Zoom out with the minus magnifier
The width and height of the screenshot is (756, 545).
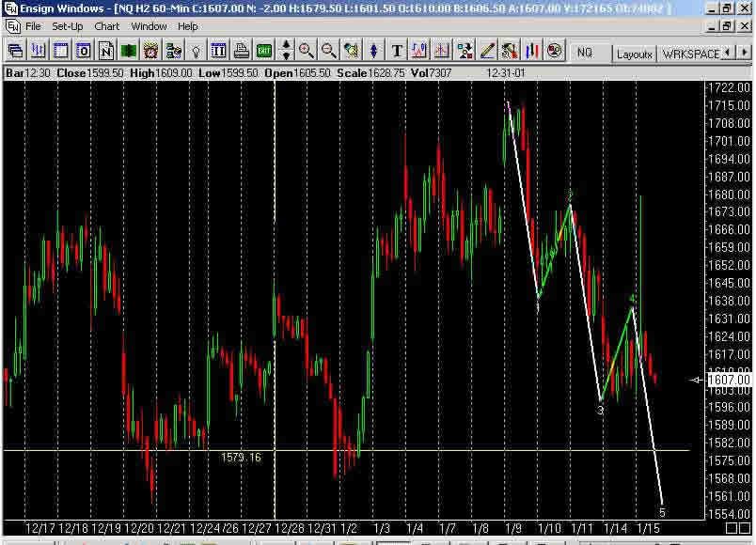click(x=329, y=51)
